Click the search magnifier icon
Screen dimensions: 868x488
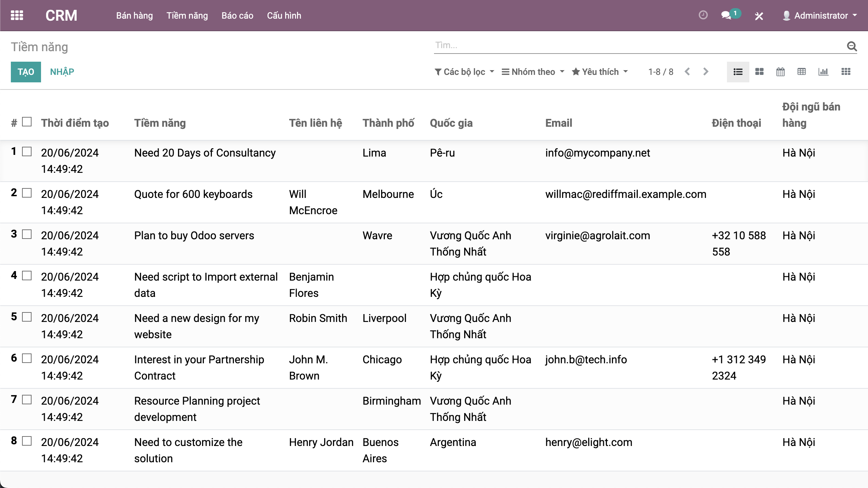[851, 46]
